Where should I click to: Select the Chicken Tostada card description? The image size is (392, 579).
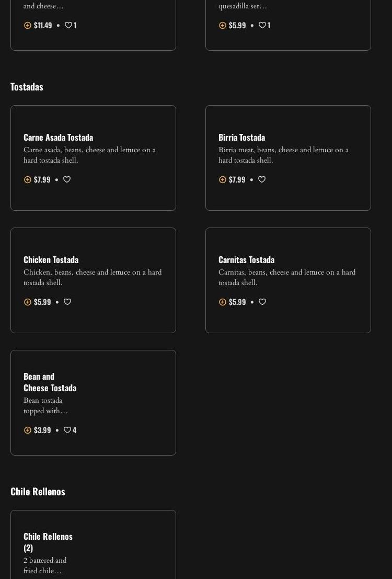93,277
